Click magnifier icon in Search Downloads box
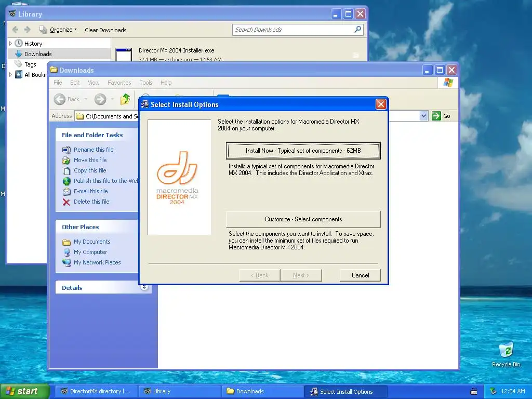Viewport: 532px width, 399px height. click(357, 30)
